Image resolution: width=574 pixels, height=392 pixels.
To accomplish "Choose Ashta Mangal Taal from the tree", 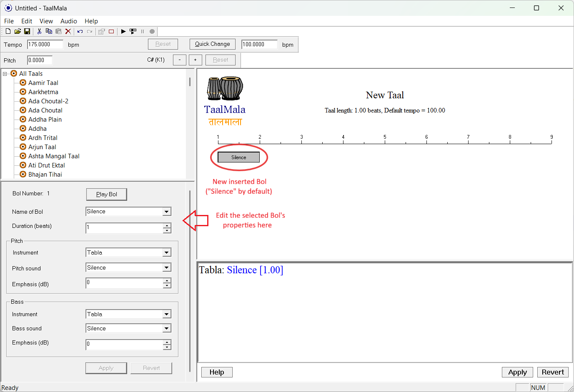I will (x=54, y=156).
